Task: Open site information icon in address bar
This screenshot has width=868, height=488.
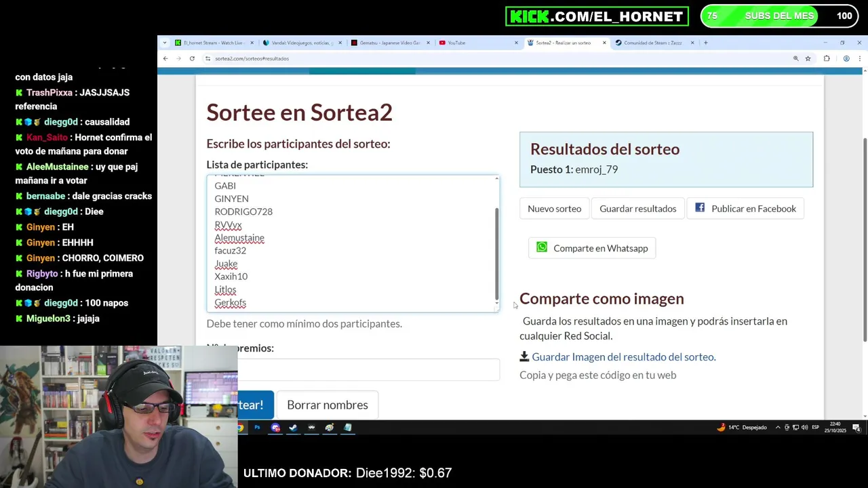Action: (x=208, y=58)
